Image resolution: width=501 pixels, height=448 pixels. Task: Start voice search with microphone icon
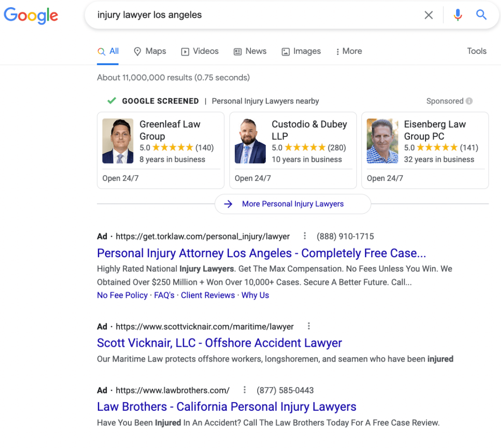[458, 15]
